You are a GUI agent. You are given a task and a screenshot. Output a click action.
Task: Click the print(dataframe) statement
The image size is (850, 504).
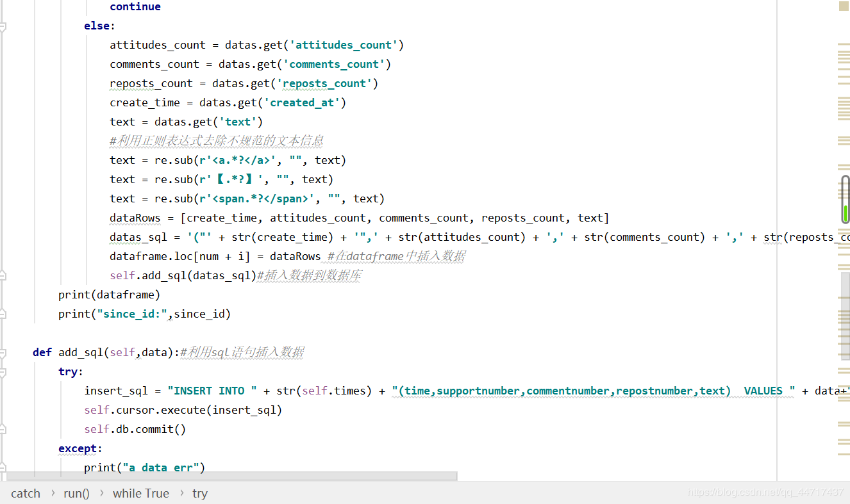click(x=110, y=295)
